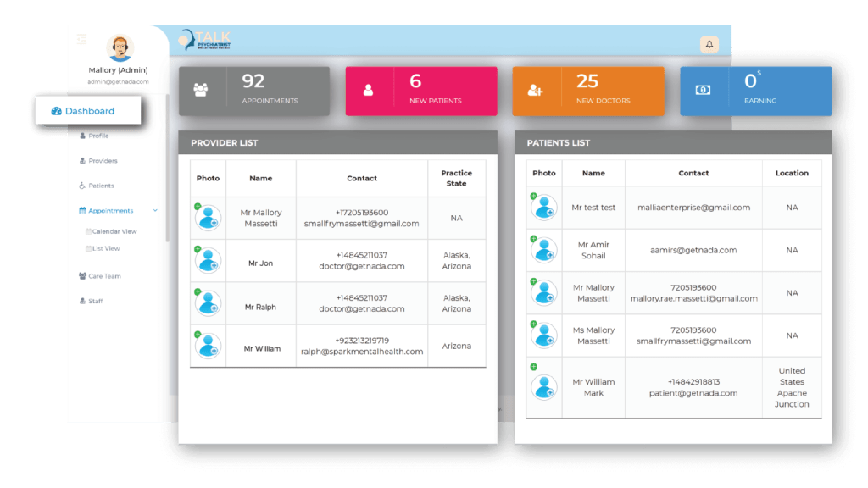
Task: Click Mr William Mark's patient photo icon
Action: coord(543,386)
